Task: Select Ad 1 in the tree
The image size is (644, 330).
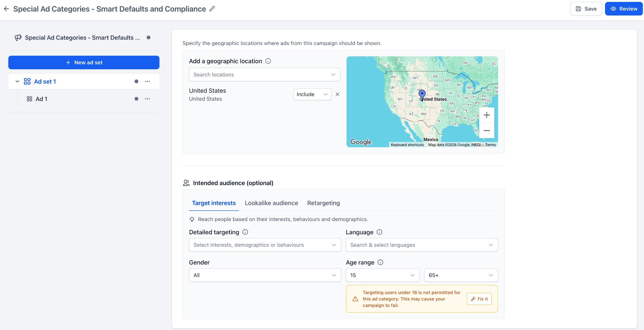Action: (42, 99)
